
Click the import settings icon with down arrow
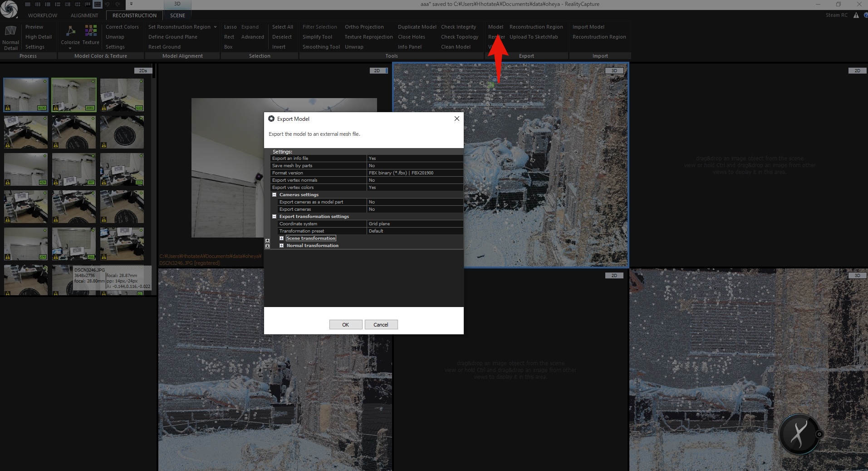tap(267, 246)
